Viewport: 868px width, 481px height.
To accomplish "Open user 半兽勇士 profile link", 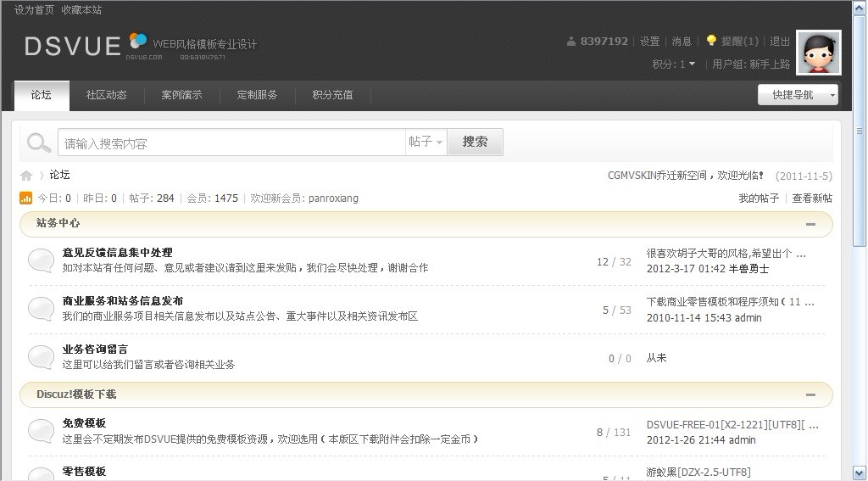I will pyautogui.click(x=748, y=269).
